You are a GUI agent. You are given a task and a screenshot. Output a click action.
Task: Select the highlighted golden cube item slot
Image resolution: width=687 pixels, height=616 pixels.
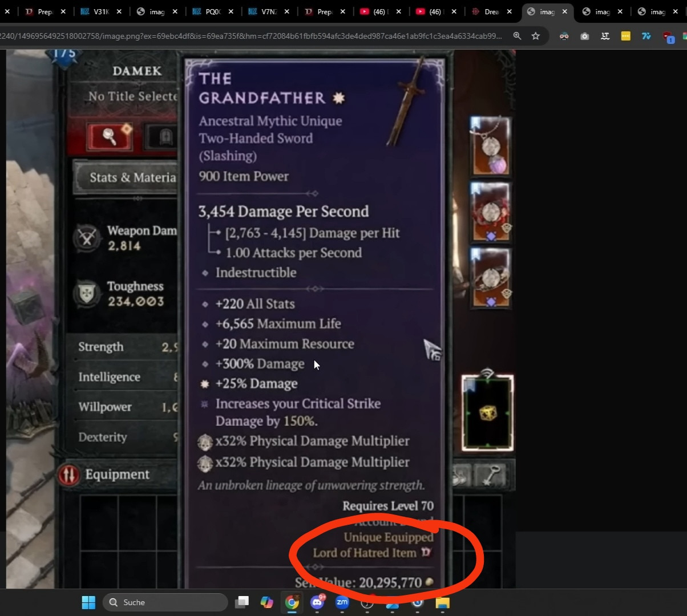(487, 413)
